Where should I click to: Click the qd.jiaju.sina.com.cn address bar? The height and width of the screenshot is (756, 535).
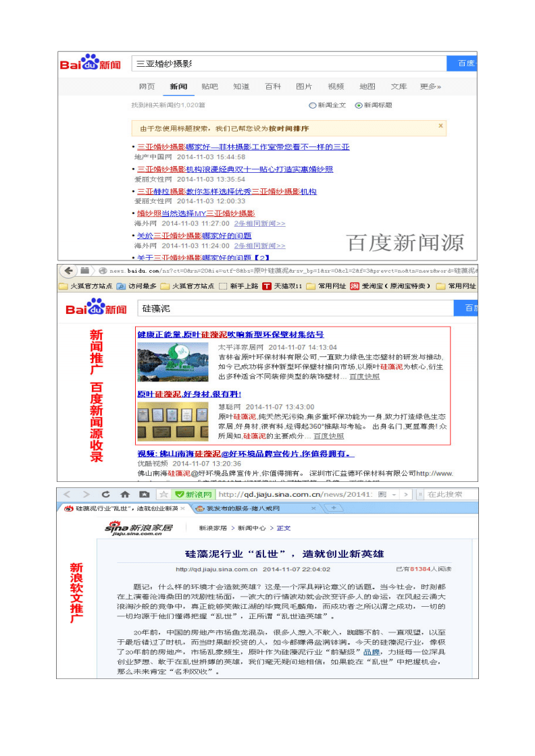pos(296,495)
